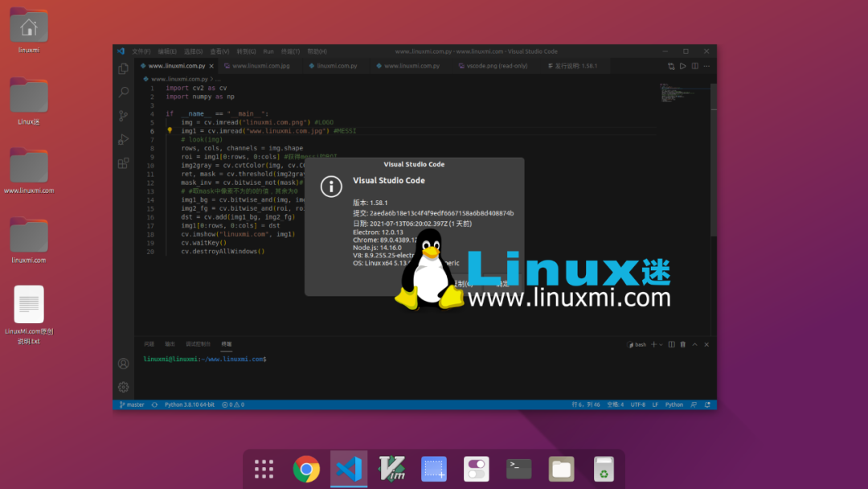
Task: Click notifications bell in status bar
Action: (707, 405)
